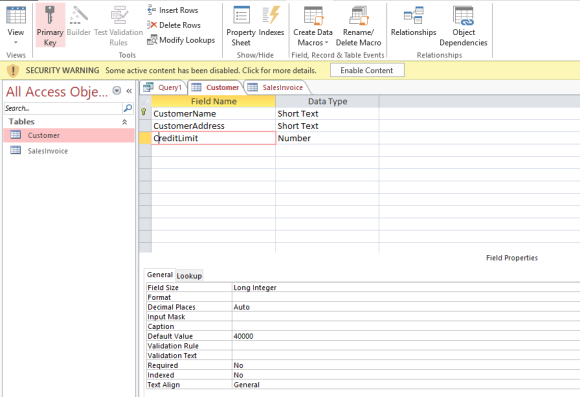Viewport: 580px width, 397px height.
Task: Click the Input Mask property field
Action: (406, 317)
